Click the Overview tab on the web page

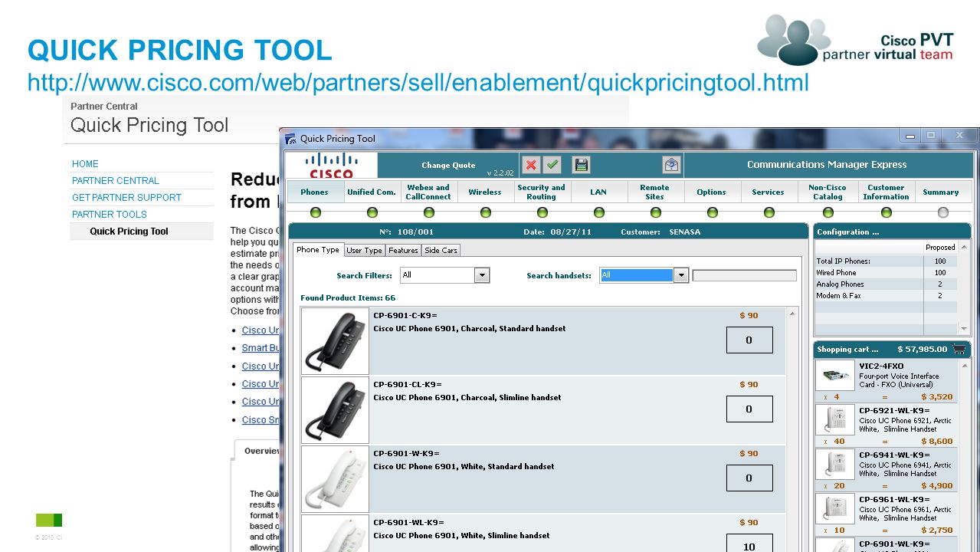click(x=261, y=451)
